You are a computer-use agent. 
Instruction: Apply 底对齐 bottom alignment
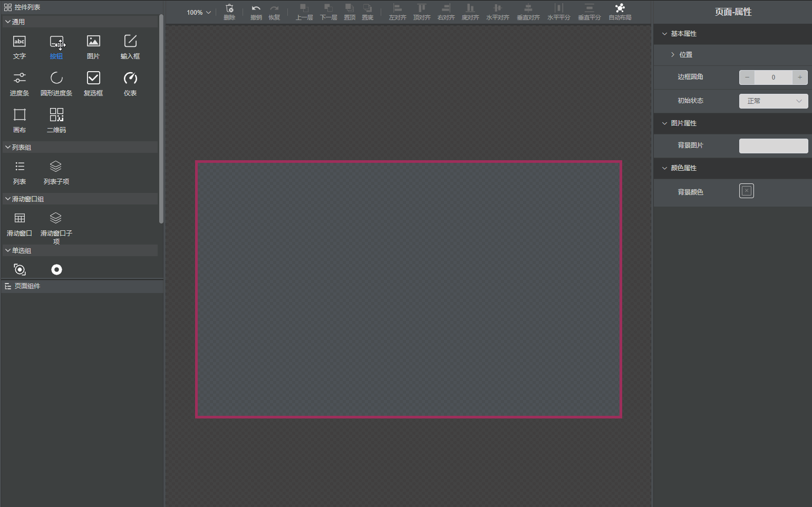click(x=470, y=12)
